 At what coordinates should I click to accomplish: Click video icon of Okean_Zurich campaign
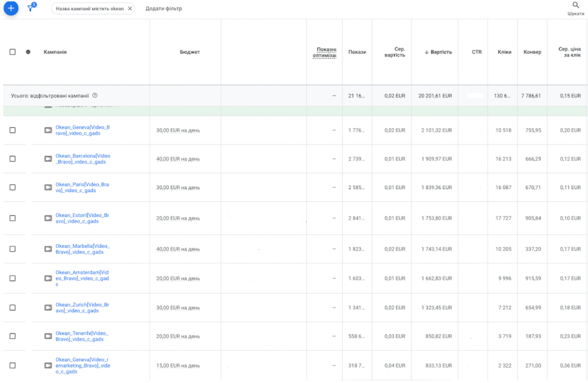(48, 307)
